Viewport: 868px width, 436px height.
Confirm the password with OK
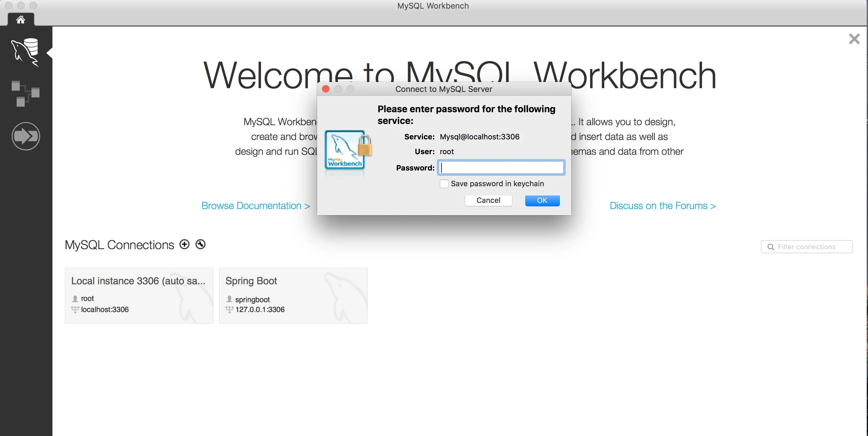click(x=542, y=200)
